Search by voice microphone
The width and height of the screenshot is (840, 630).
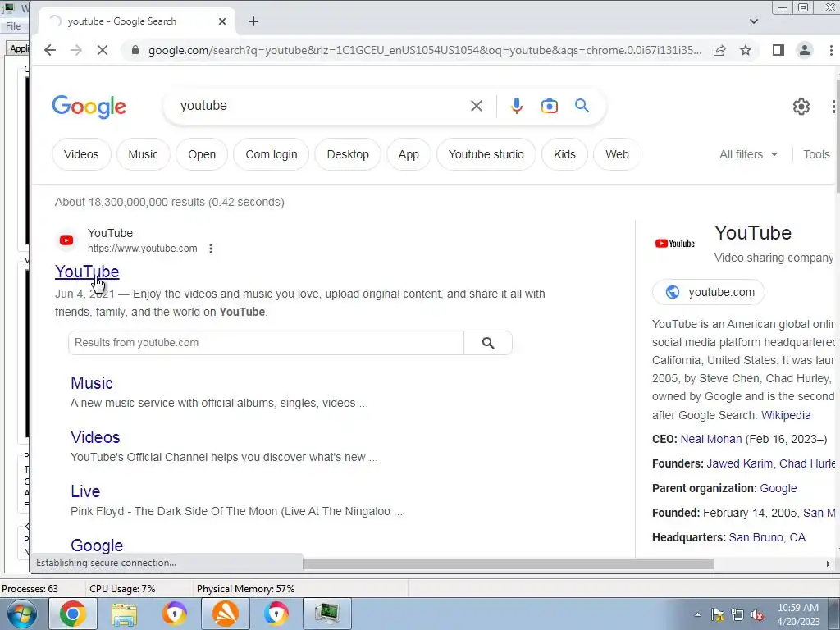pos(517,106)
